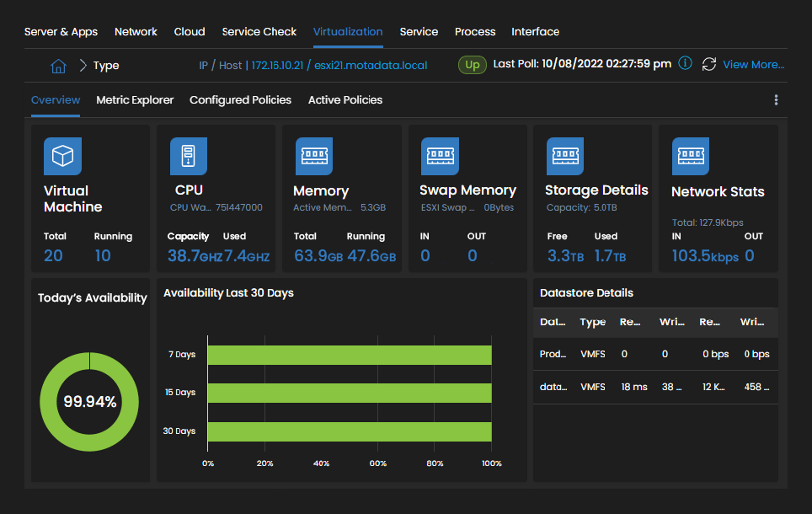Click CPU capacity value 38.7GHZ
The width and height of the screenshot is (812, 514).
point(195,255)
